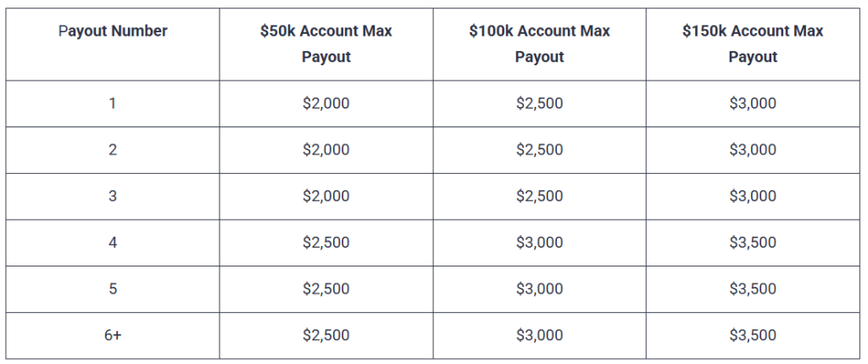Select the $150k payout value in row 4
Screen dimensions: 868x364
click(x=753, y=243)
